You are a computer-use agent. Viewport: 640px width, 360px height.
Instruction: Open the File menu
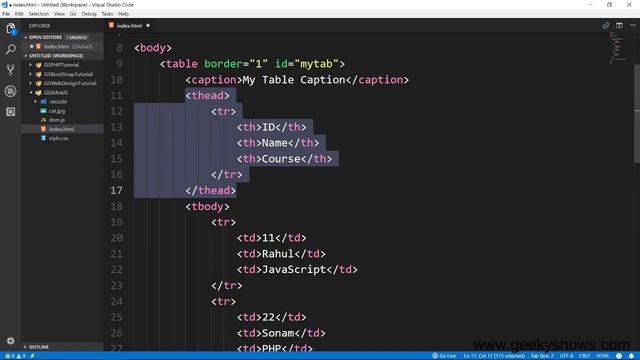tap(6, 14)
